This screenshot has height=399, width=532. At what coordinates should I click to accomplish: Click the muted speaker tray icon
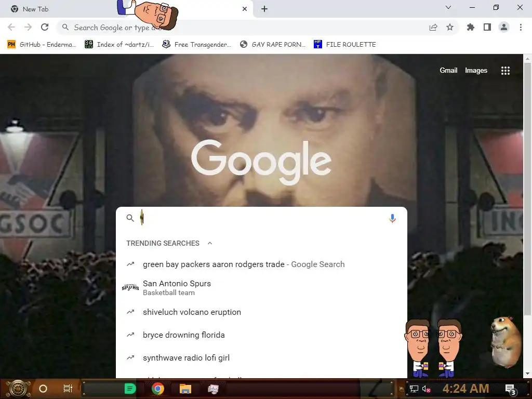pyautogui.click(x=426, y=389)
